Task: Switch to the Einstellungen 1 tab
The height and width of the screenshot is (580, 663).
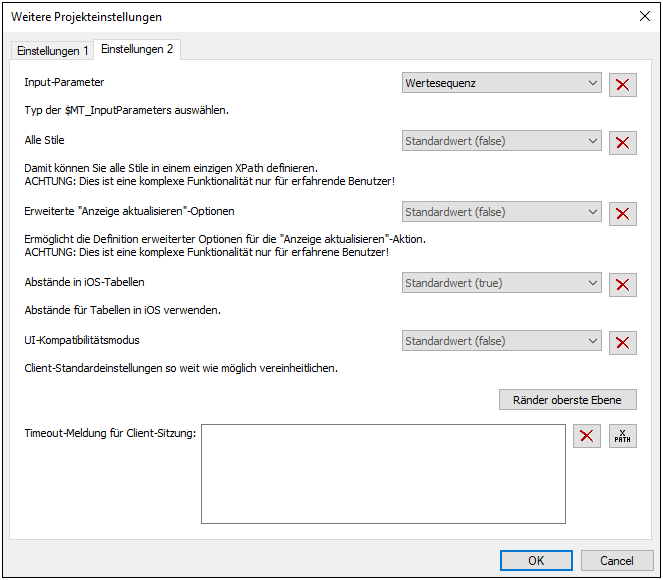Action: click(53, 51)
